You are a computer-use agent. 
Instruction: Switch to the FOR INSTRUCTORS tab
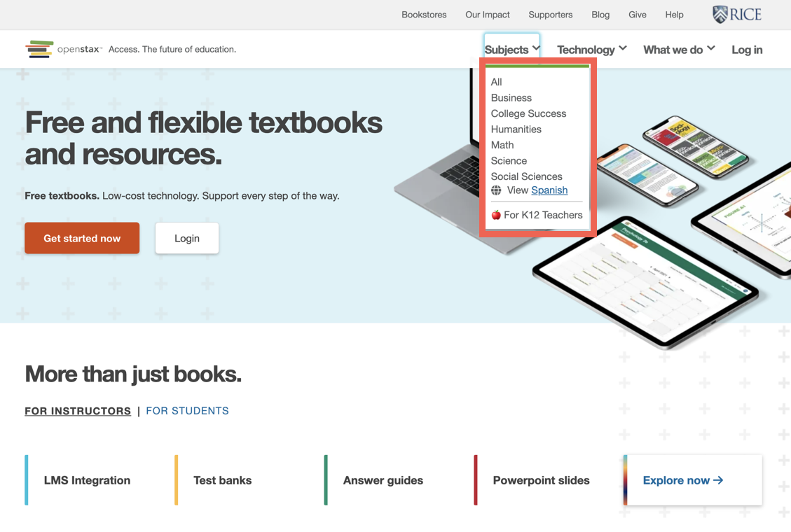78,411
